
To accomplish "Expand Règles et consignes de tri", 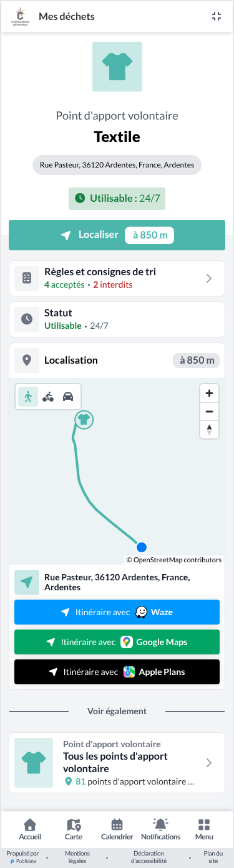I will [117, 278].
